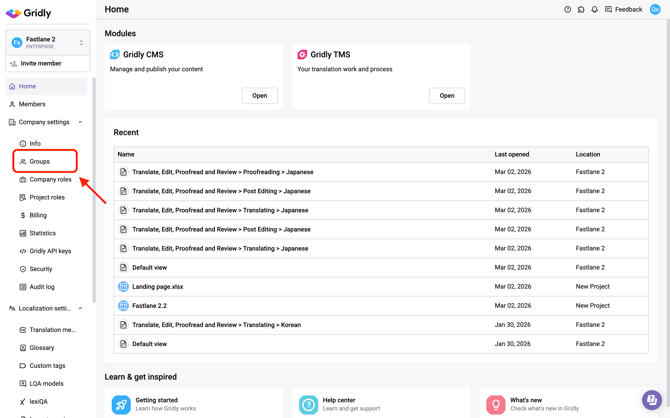Click the Feedback link
The width and height of the screenshot is (670, 418).
coord(623,10)
